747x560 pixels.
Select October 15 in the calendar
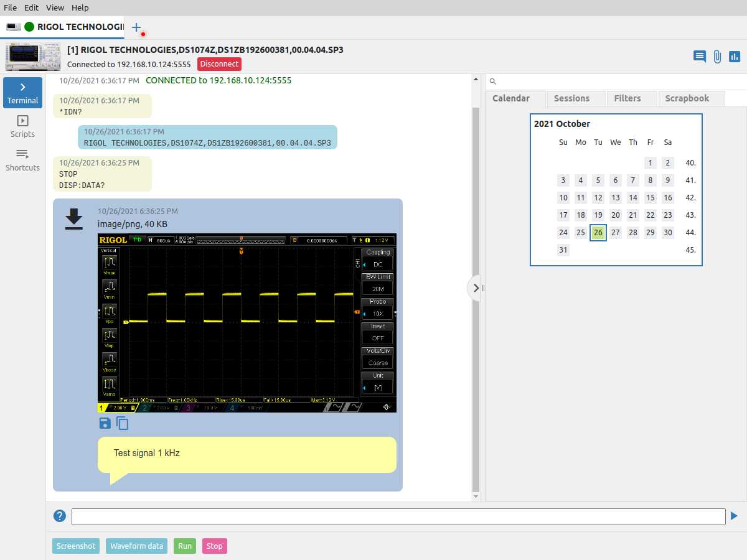(651, 198)
